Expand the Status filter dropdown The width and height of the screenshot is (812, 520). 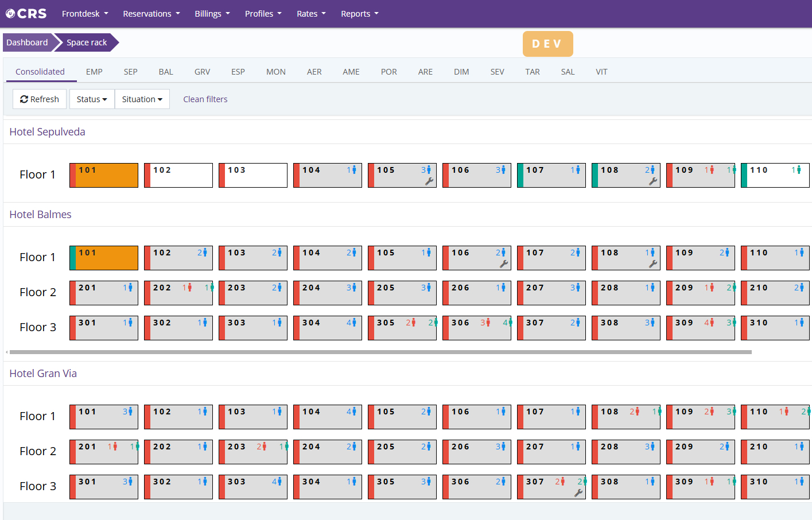point(92,99)
